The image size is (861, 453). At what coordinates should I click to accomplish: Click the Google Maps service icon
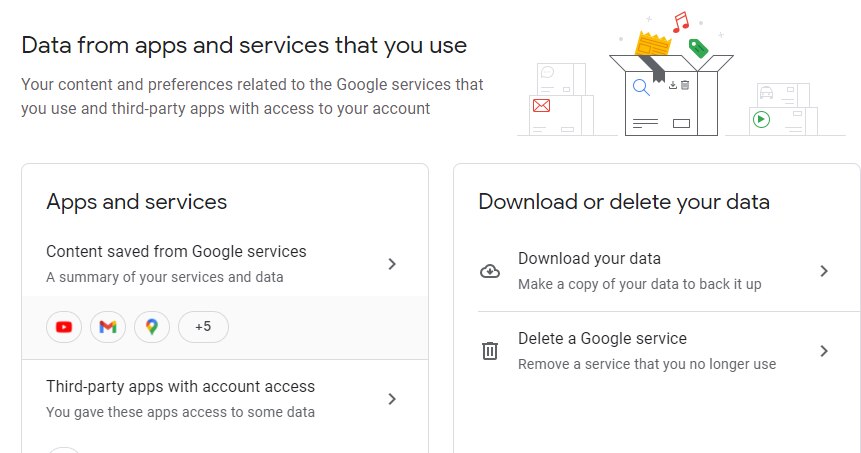pyautogui.click(x=152, y=327)
